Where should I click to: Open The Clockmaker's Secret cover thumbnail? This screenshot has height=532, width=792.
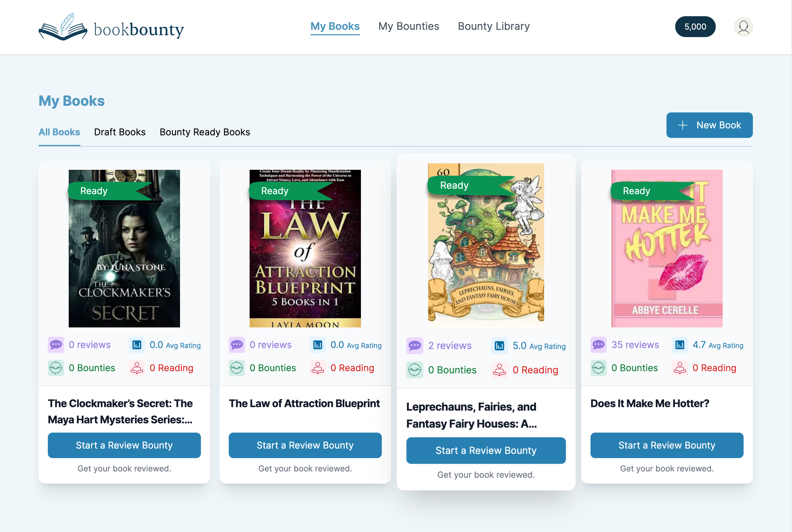pos(124,248)
